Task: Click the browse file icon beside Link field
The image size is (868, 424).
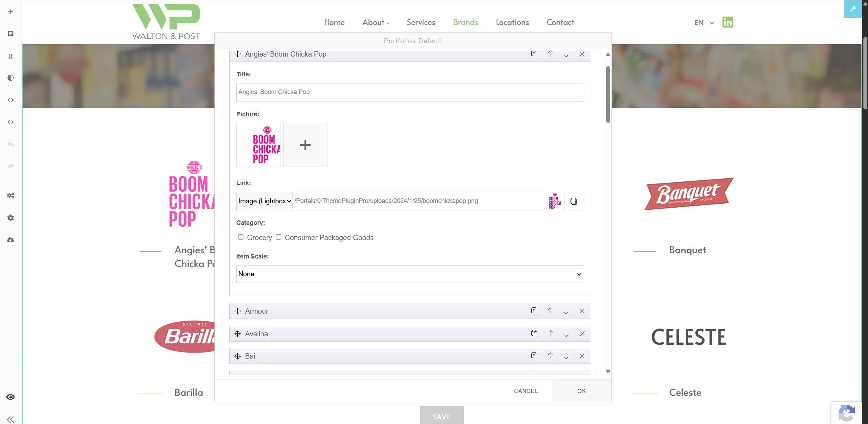Action: point(574,201)
